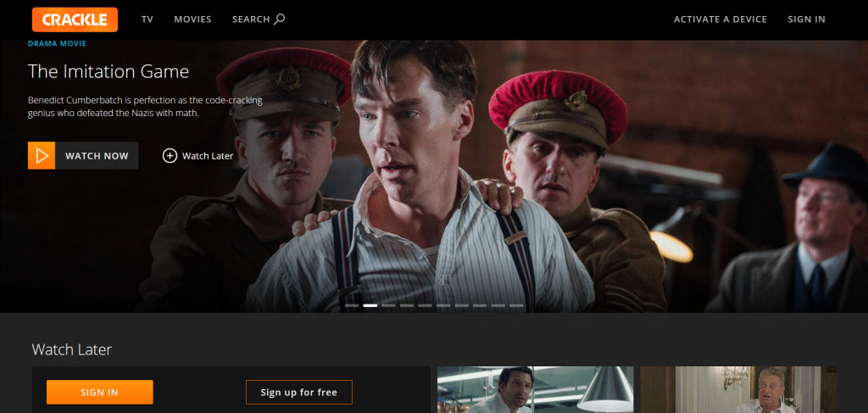
Task: Open the thumbnail with older man
Action: tap(738, 390)
